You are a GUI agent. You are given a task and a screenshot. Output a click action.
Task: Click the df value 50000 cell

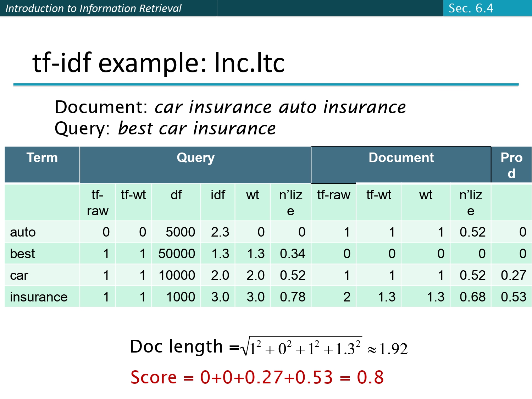click(x=177, y=254)
